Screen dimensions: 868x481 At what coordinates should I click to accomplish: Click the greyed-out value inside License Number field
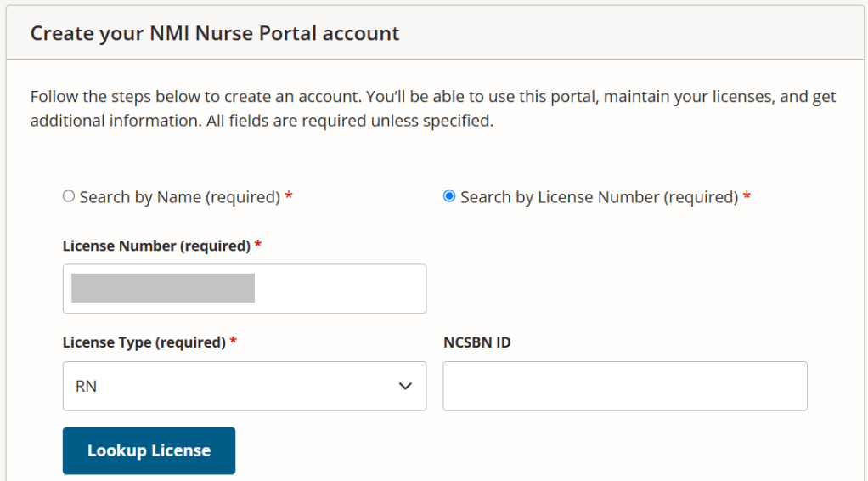click(x=163, y=288)
